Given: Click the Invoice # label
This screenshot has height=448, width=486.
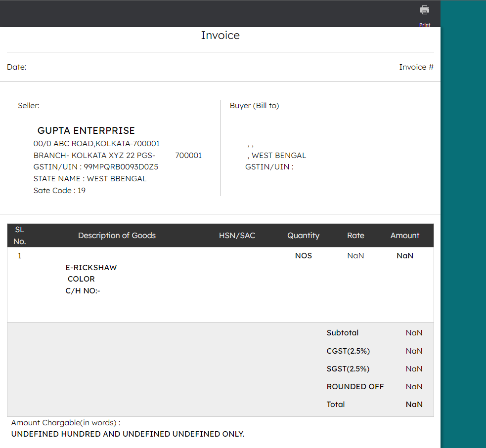Looking at the screenshot, I should pyautogui.click(x=416, y=67).
